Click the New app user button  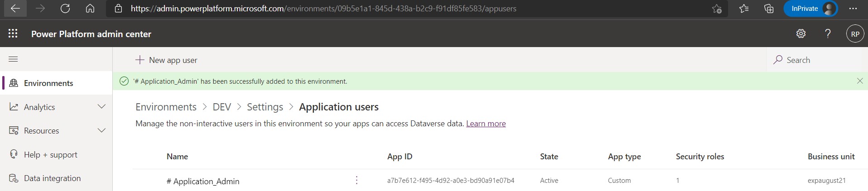(167, 60)
